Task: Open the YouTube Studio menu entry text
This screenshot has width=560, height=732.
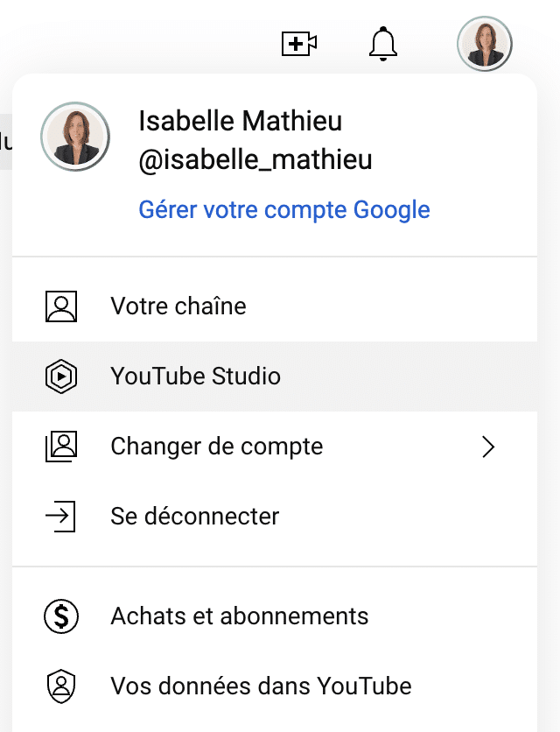Action: [195, 377]
